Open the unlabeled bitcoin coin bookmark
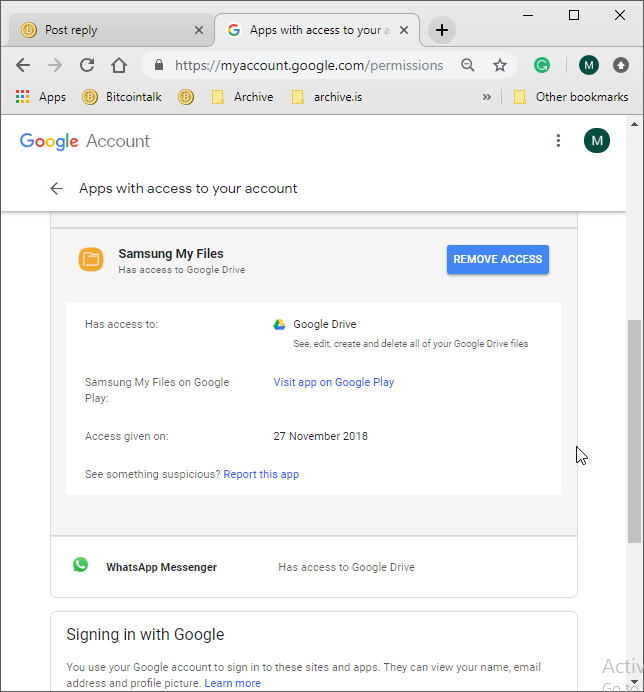Image resolution: width=644 pixels, height=692 pixels. coord(186,97)
